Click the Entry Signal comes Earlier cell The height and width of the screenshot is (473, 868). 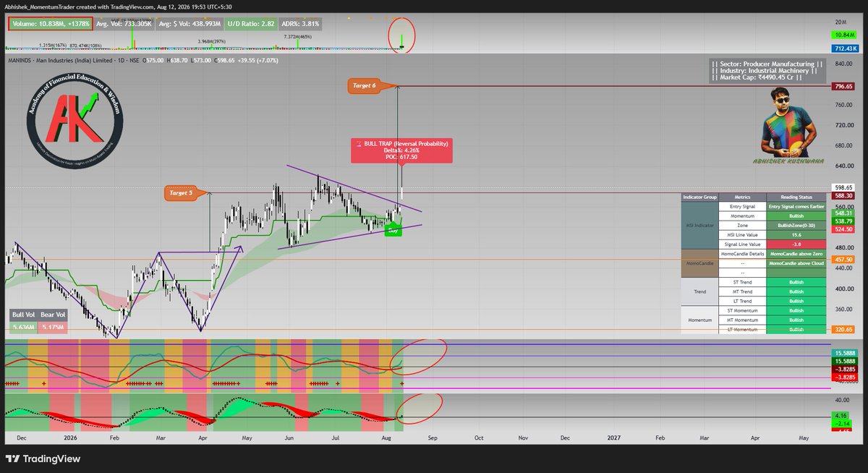796,207
